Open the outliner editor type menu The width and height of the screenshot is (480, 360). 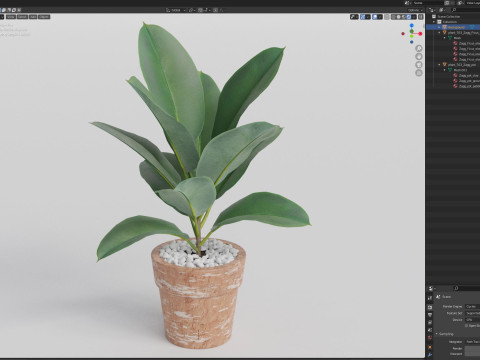(x=432, y=10)
